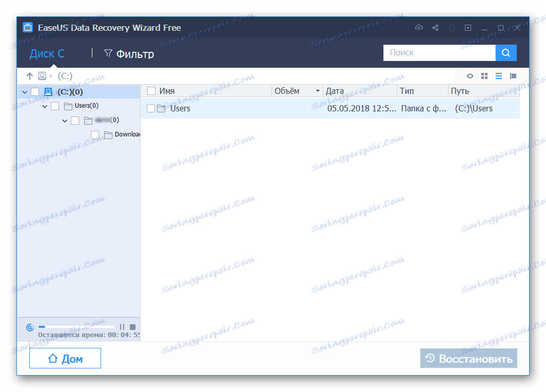Sort by Путь column header
The image size is (546, 392).
(460, 91)
